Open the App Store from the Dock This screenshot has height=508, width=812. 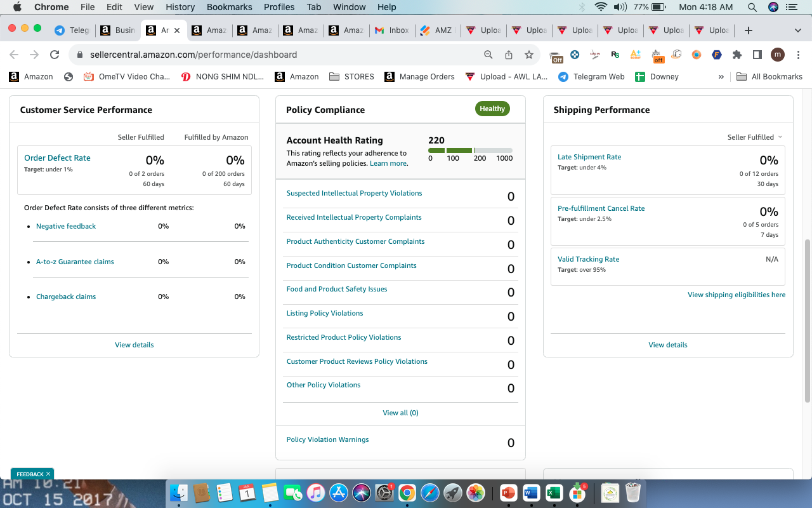point(338,492)
